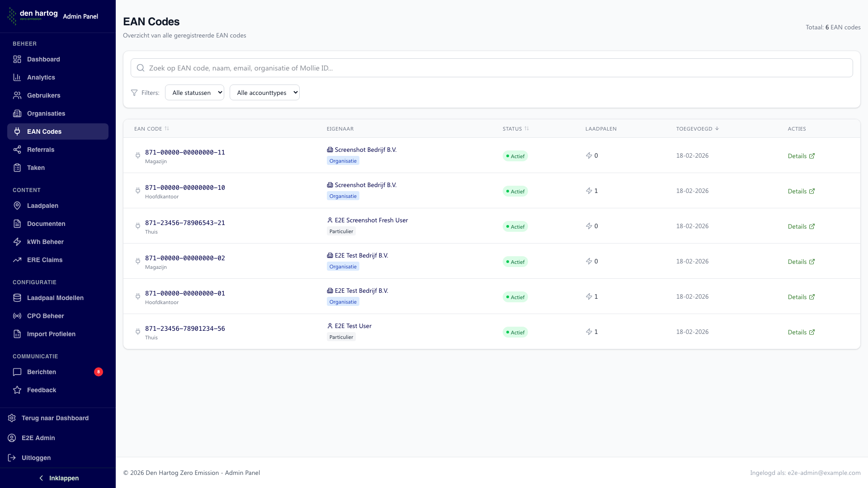Go to ERE Claims menu item

tap(45, 260)
